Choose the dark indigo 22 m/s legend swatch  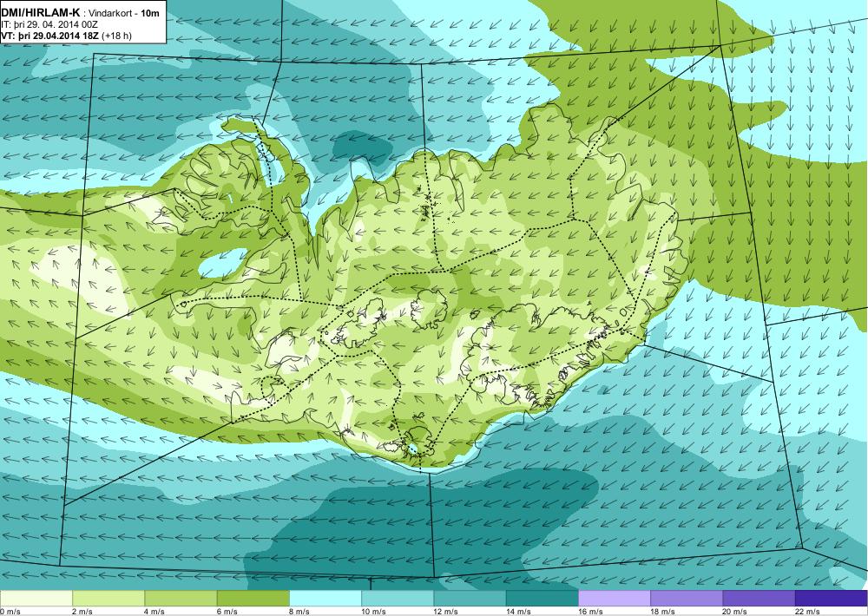click(x=831, y=599)
